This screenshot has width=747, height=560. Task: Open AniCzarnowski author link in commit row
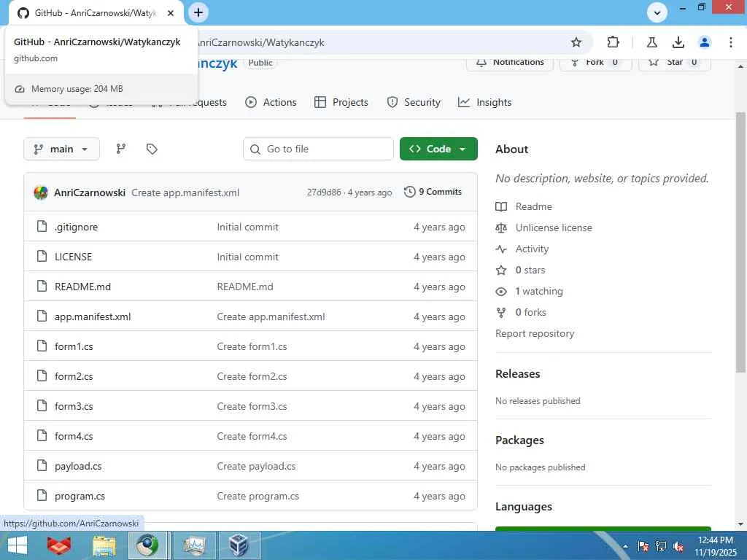(90, 192)
